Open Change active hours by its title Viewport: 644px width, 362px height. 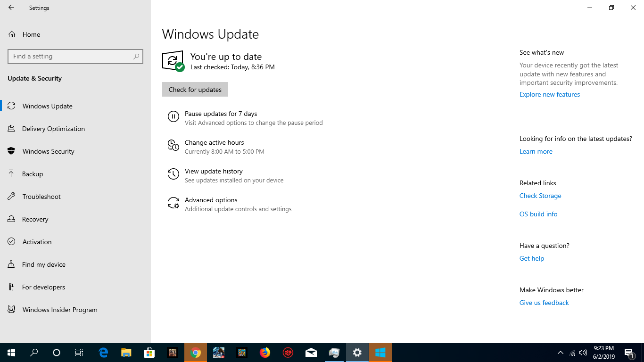[214, 142]
